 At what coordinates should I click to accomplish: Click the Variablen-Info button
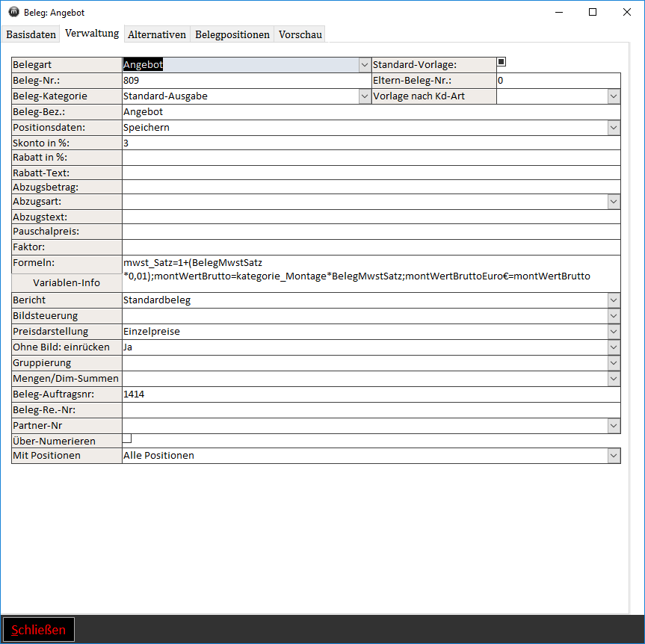point(67,283)
